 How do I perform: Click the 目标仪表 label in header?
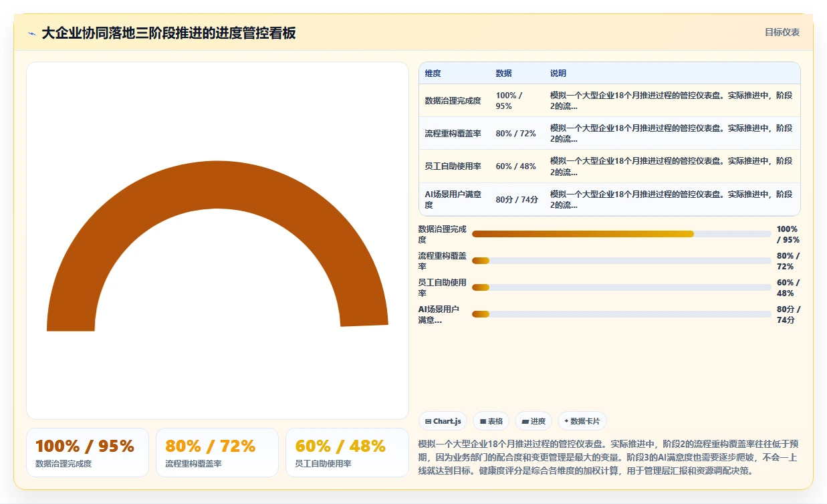click(782, 32)
